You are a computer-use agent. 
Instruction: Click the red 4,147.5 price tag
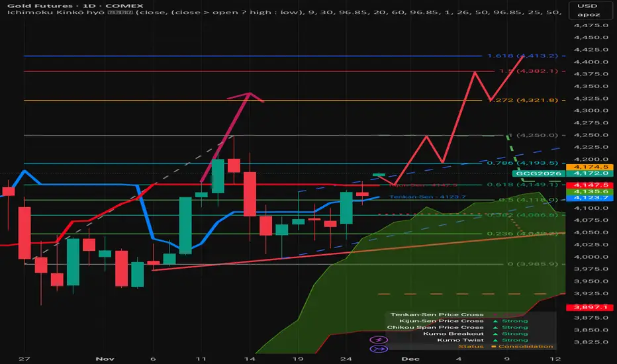(x=589, y=185)
